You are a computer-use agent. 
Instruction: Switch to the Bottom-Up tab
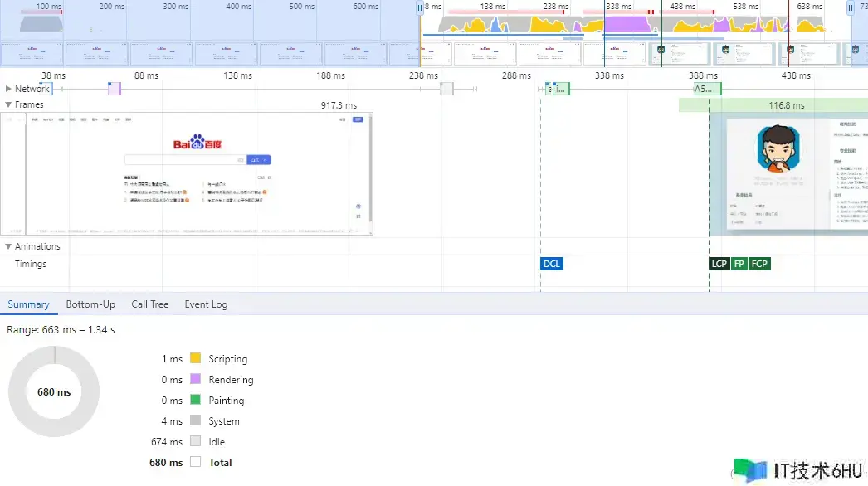(x=90, y=304)
